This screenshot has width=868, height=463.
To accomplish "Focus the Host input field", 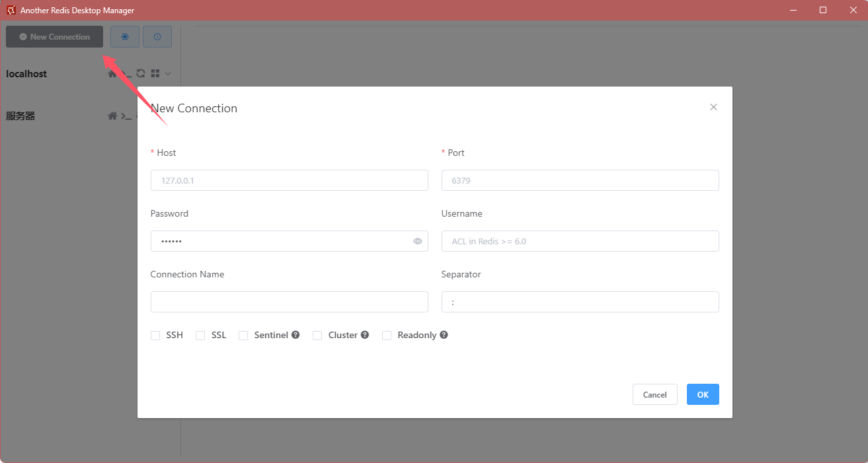I will (x=289, y=180).
